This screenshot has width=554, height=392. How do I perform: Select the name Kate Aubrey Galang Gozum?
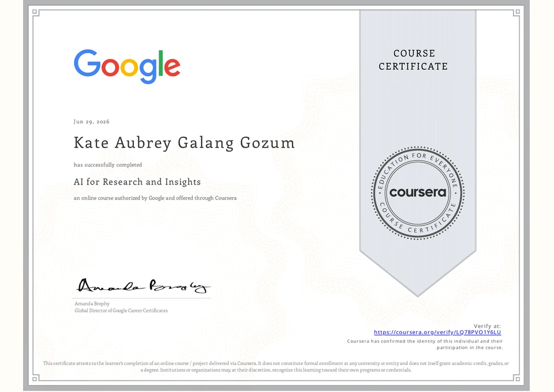[184, 143]
